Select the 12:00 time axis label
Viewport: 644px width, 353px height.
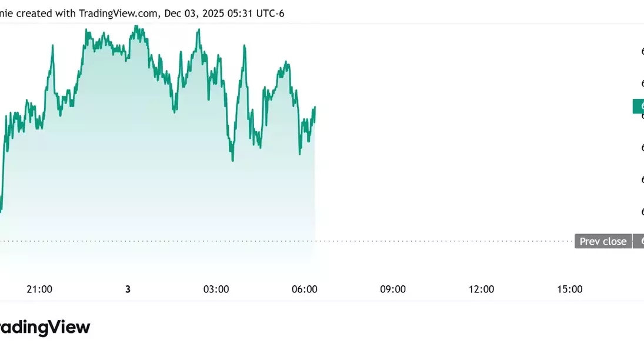click(x=481, y=289)
